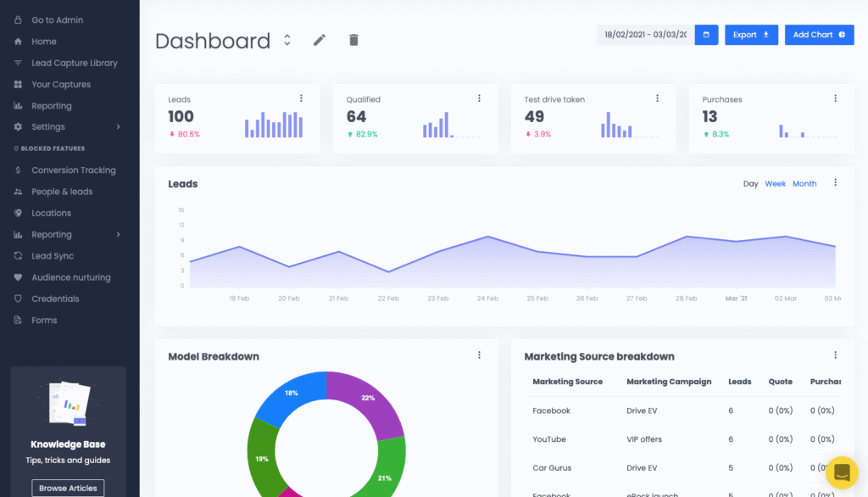The height and width of the screenshot is (497, 868).
Task: Click the Go to Admin lock icon
Action: 18,20
